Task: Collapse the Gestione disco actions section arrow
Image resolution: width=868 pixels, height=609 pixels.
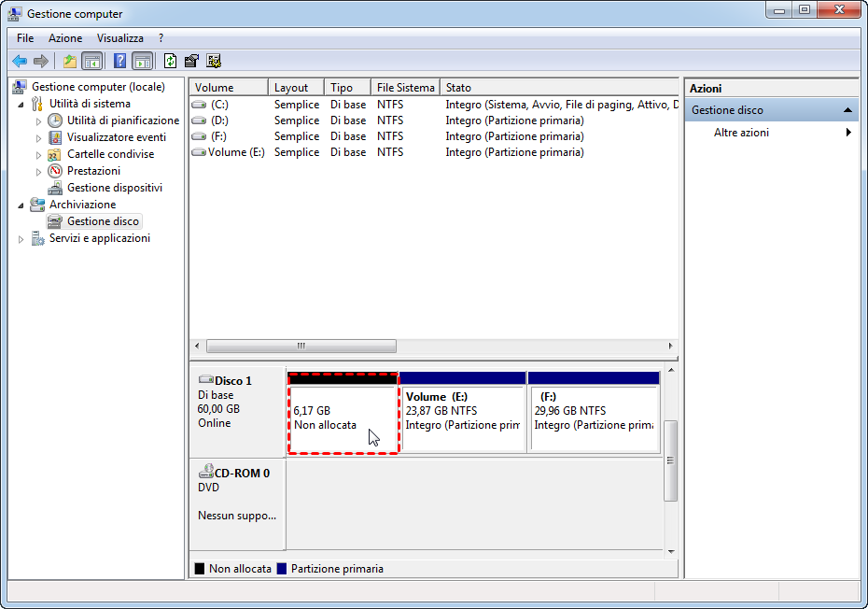Action: [x=847, y=110]
